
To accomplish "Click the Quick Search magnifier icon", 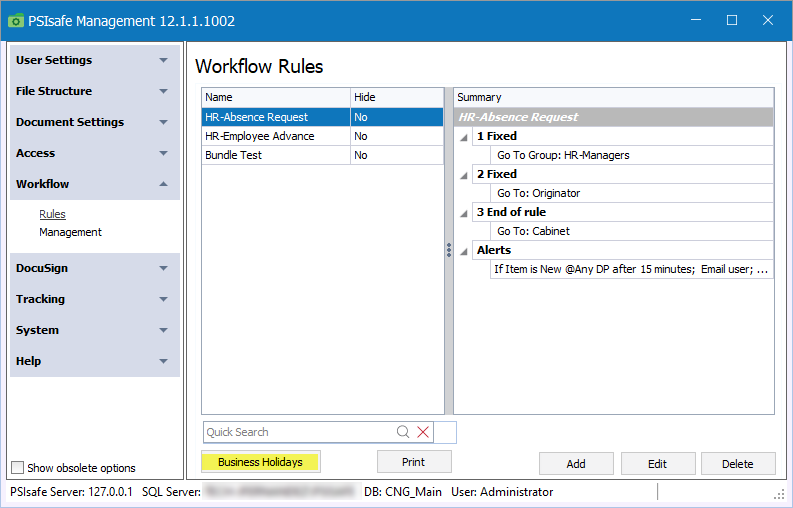I will [x=403, y=432].
